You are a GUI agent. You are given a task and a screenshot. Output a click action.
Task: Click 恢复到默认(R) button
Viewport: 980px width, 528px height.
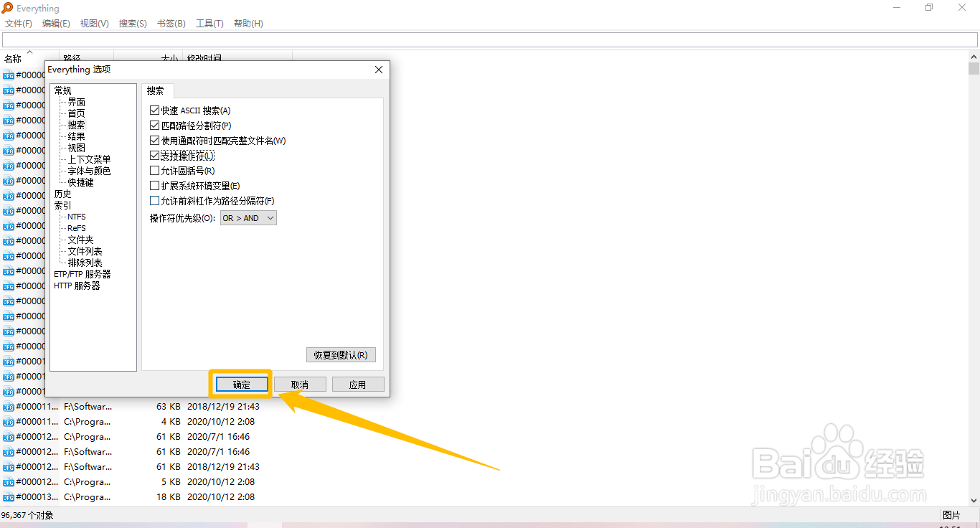pos(341,355)
